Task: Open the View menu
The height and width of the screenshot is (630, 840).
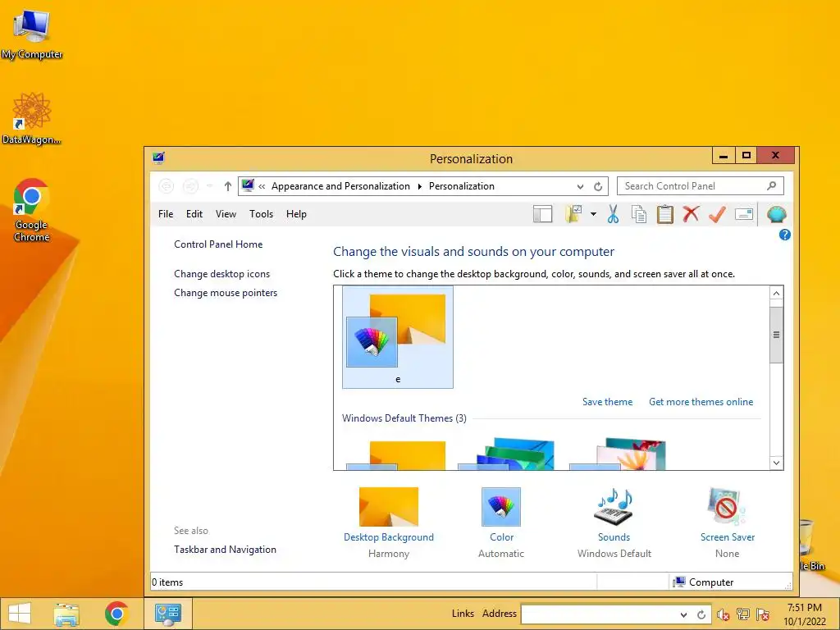Action: pos(226,214)
